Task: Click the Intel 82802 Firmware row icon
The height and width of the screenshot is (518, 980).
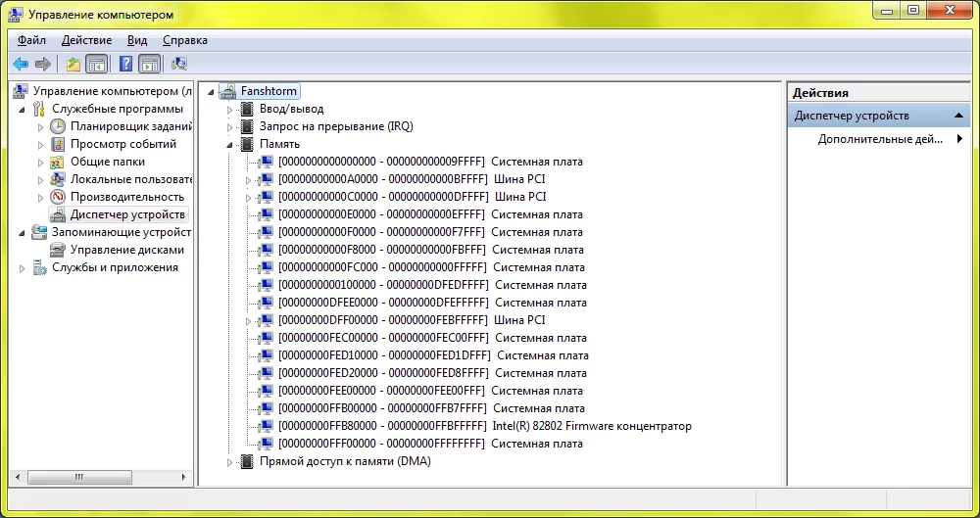Action: pyautogui.click(x=267, y=426)
